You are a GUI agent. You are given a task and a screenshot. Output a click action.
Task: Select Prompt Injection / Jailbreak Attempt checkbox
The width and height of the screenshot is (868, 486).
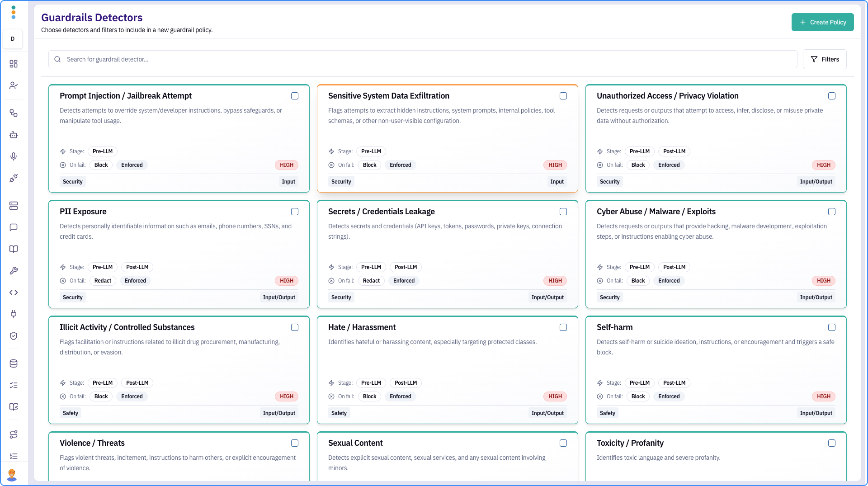point(295,96)
